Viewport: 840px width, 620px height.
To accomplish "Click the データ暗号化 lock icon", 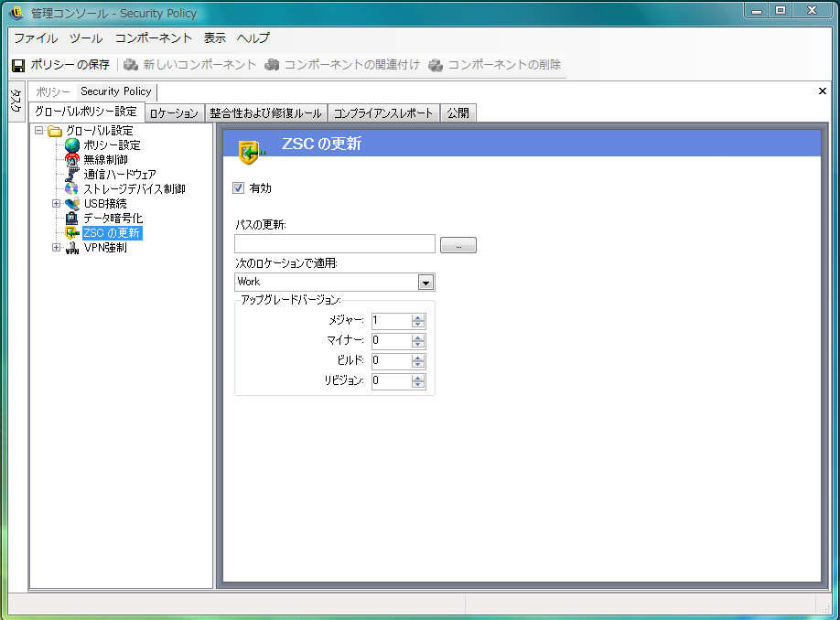I will click(x=72, y=218).
